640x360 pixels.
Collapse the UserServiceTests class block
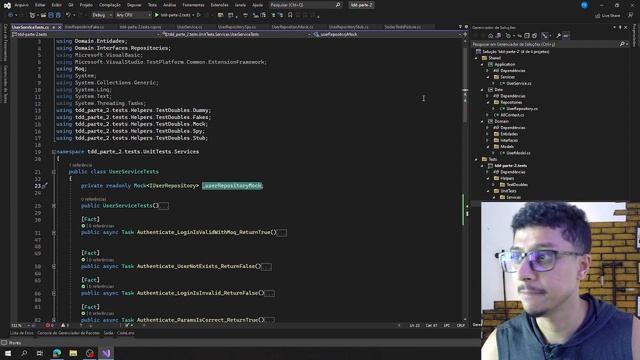[x=54, y=172]
